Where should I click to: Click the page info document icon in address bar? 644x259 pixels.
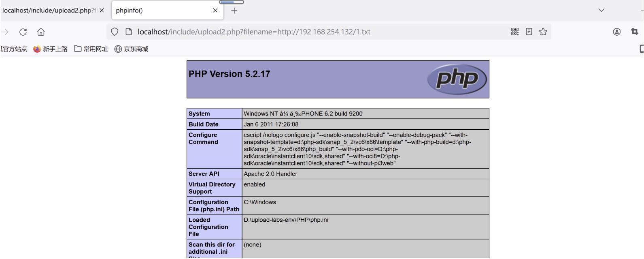pyautogui.click(x=129, y=32)
